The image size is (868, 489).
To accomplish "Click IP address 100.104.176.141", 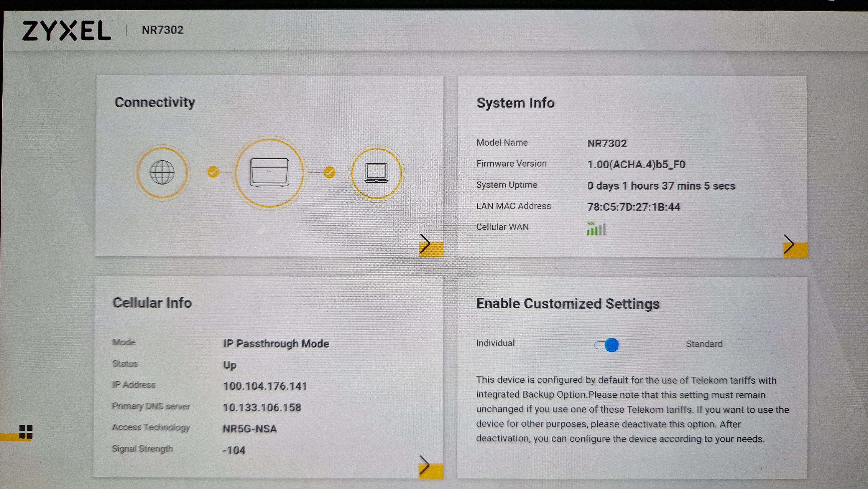I will point(265,386).
